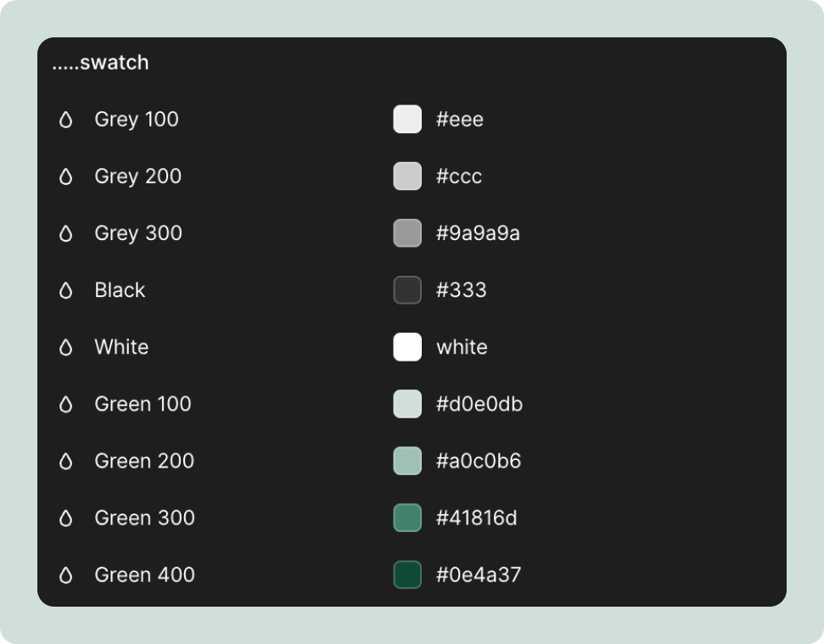Click the droplet icon next to White
Image resolution: width=824 pixels, height=644 pixels.
click(68, 347)
